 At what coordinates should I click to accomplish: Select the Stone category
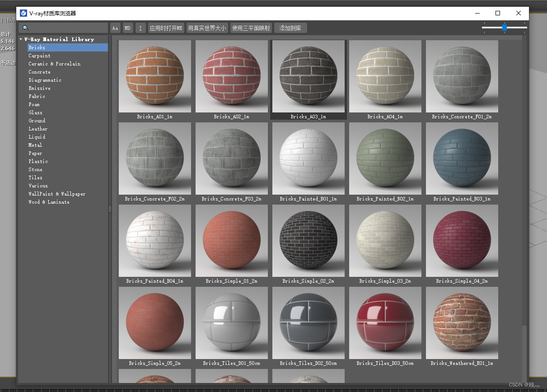coord(35,169)
